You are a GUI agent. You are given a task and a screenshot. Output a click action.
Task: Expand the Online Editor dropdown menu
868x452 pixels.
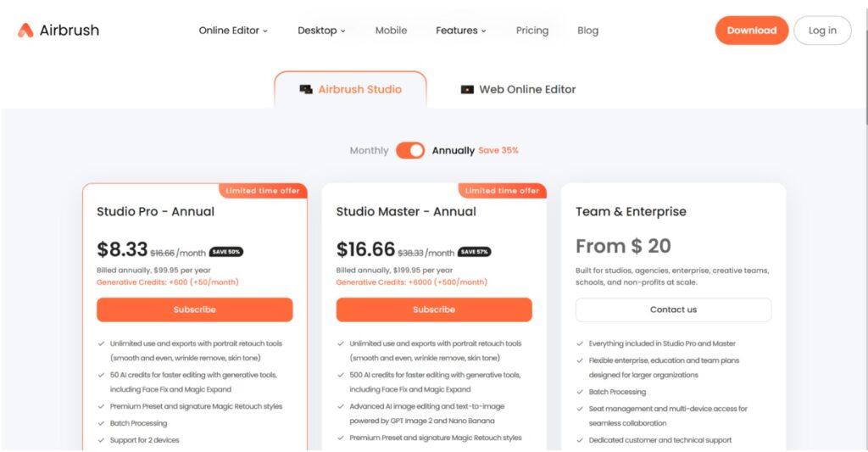point(233,31)
